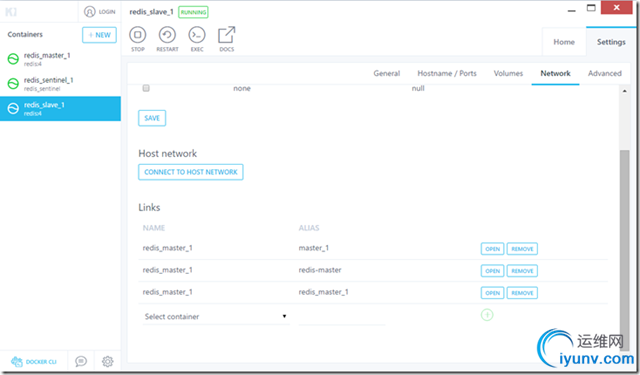640x375 pixels.
Task: Click the Kitematic logo icon
Action: pos(11,12)
